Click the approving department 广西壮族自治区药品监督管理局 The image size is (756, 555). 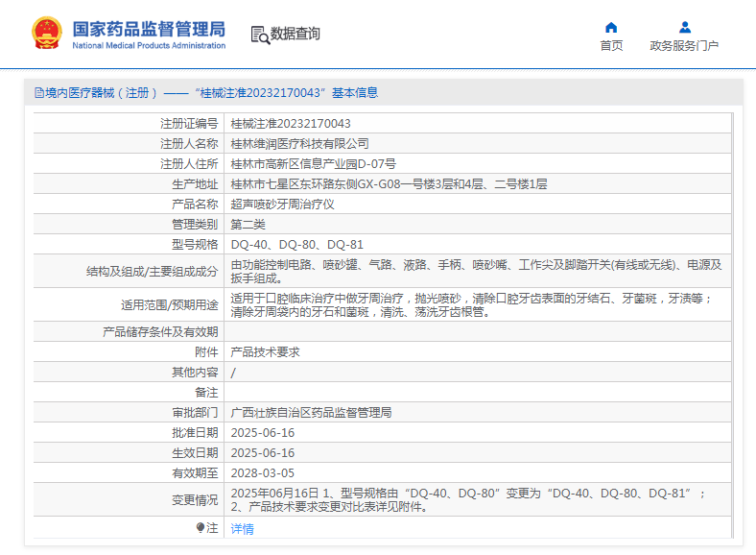[x=312, y=413]
